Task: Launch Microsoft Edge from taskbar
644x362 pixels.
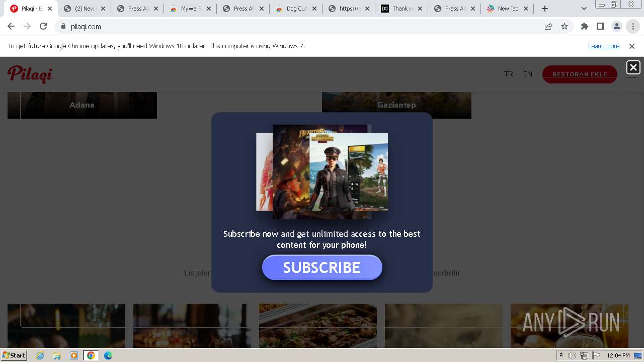Action: (x=108, y=355)
